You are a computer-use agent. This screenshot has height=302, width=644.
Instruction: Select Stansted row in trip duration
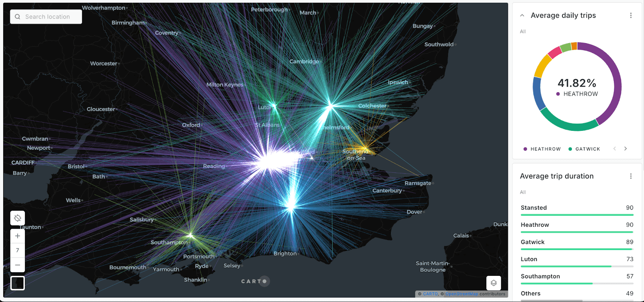[577, 210]
